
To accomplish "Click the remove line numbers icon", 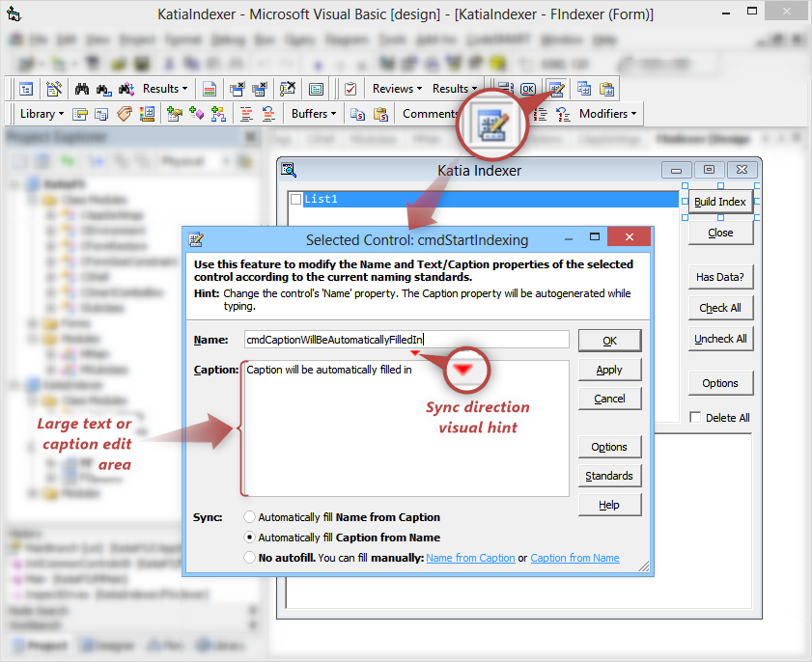I will (563, 114).
